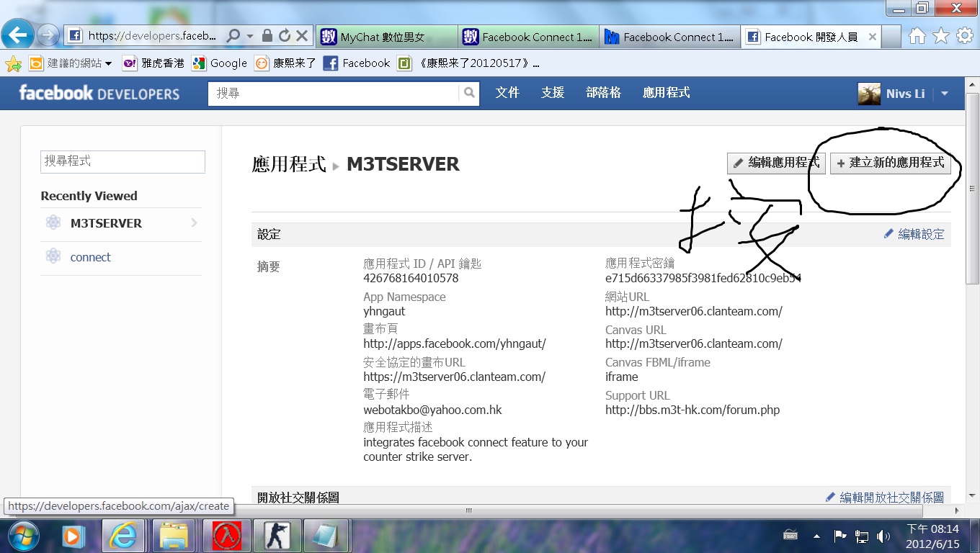Click the facebook DEVELOPERS logo
The width and height of the screenshot is (980, 553).
point(99,93)
